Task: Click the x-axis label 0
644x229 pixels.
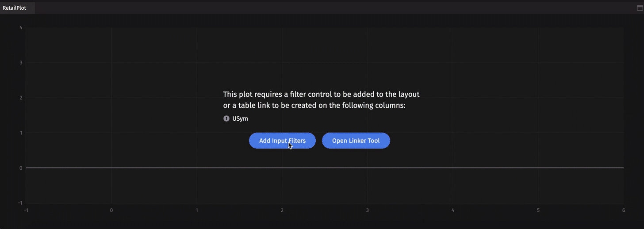Action: pyautogui.click(x=111, y=210)
